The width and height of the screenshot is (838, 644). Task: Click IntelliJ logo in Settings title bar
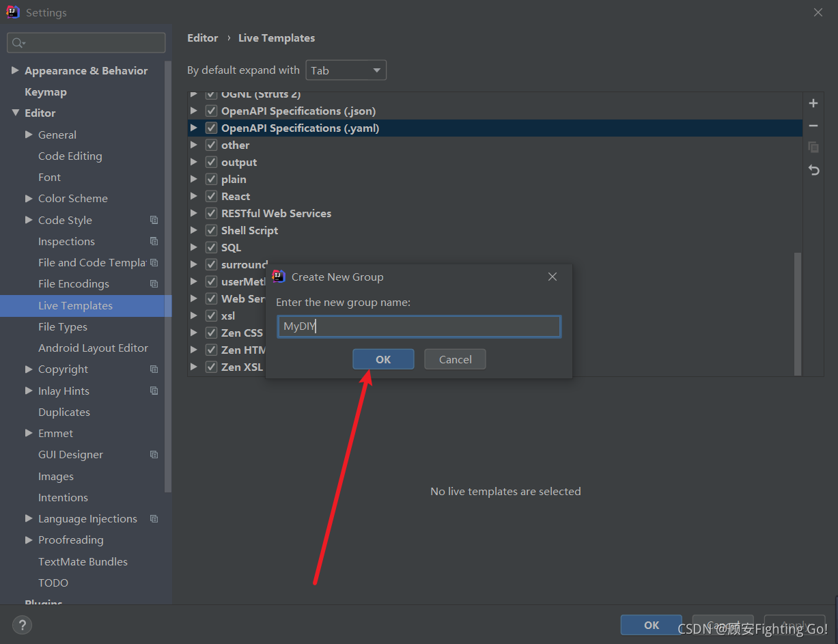(x=13, y=12)
